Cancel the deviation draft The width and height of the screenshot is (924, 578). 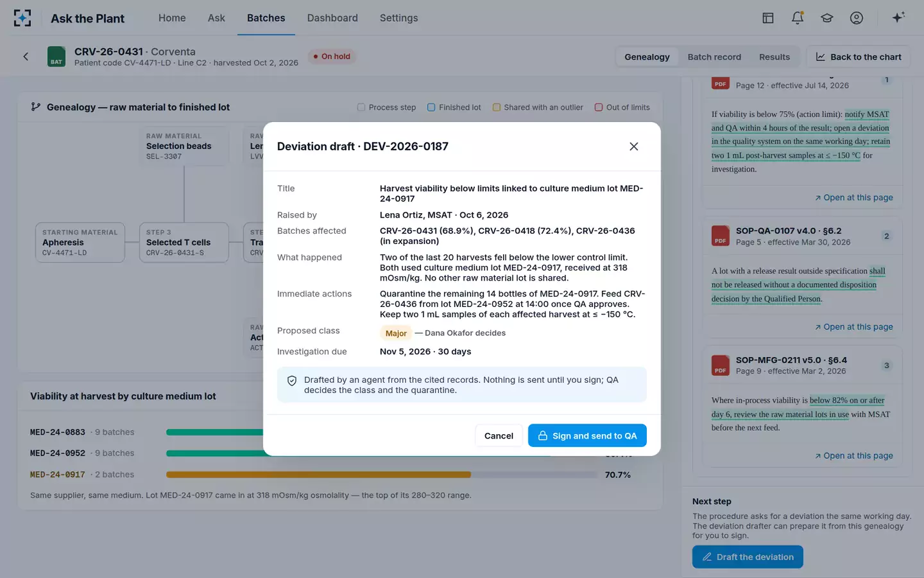click(x=499, y=435)
